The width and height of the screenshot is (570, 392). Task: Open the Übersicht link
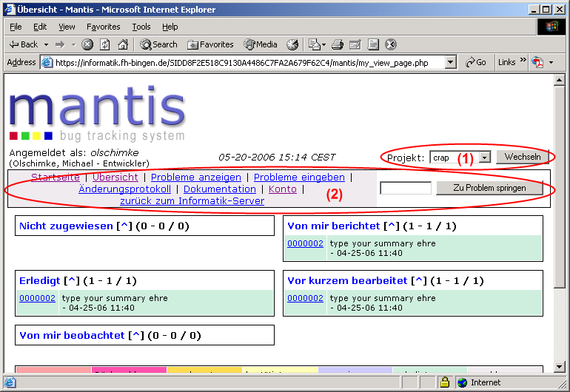(x=115, y=178)
